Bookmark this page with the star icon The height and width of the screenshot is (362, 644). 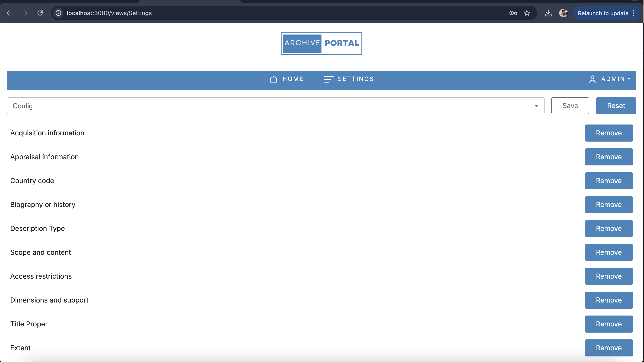pyautogui.click(x=527, y=13)
